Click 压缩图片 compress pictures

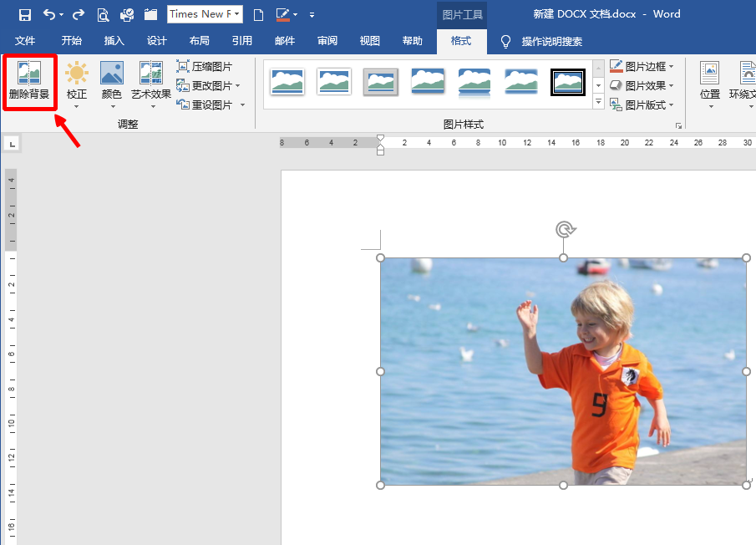pyautogui.click(x=205, y=67)
